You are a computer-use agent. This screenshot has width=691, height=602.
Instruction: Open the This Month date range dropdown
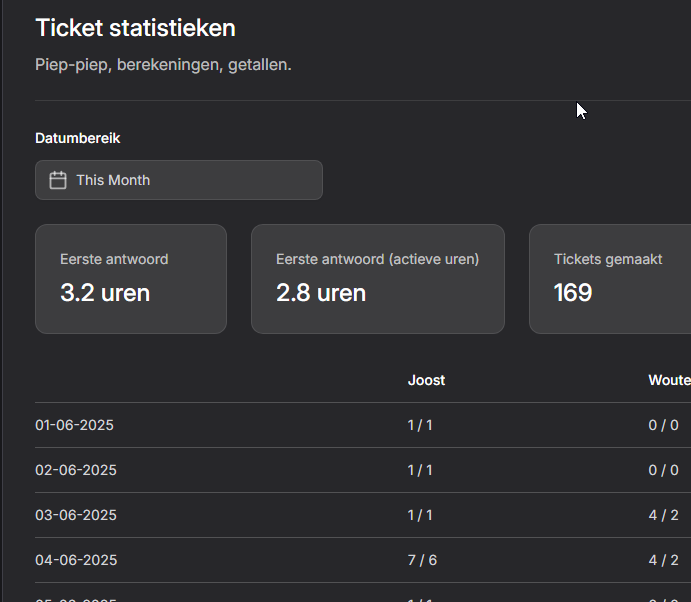179,180
